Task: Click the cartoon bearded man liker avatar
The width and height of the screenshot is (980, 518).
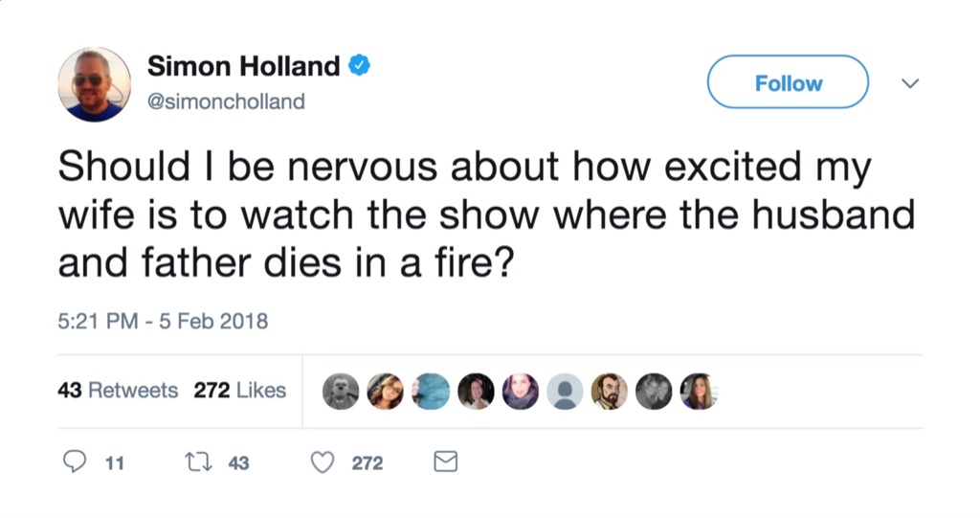Action: click(610, 391)
